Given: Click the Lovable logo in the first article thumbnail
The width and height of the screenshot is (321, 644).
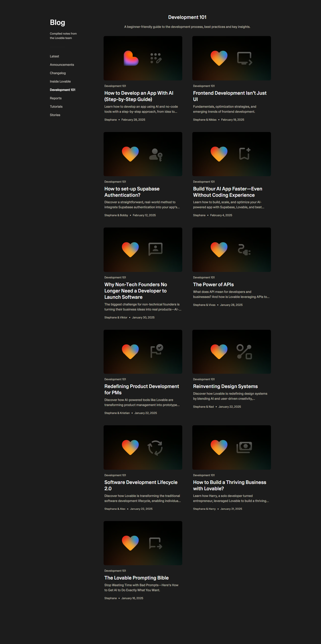Looking at the screenshot, I should pyautogui.click(x=131, y=58).
